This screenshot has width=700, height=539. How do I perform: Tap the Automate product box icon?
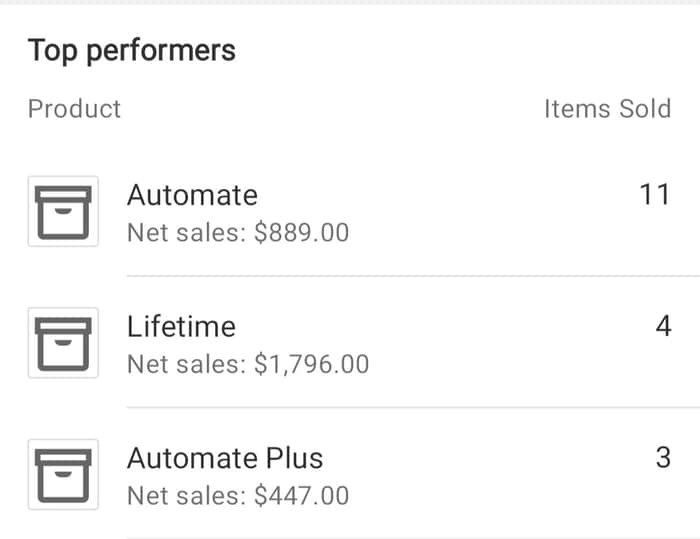coord(63,211)
